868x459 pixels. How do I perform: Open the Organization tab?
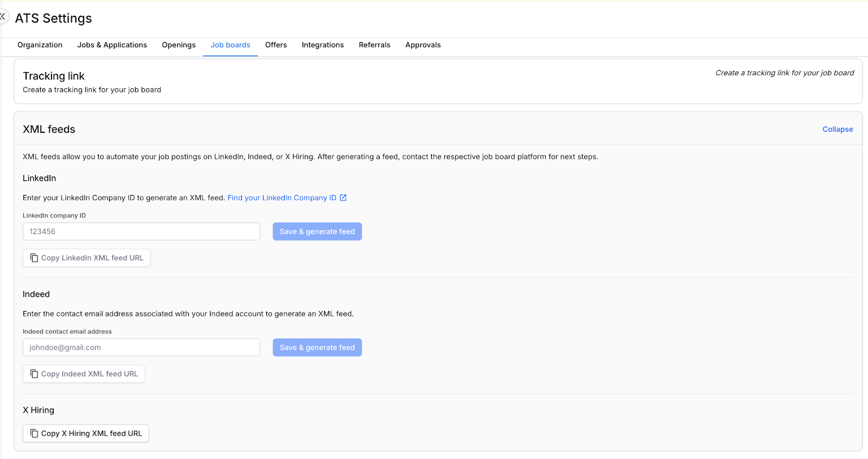(x=40, y=45)
